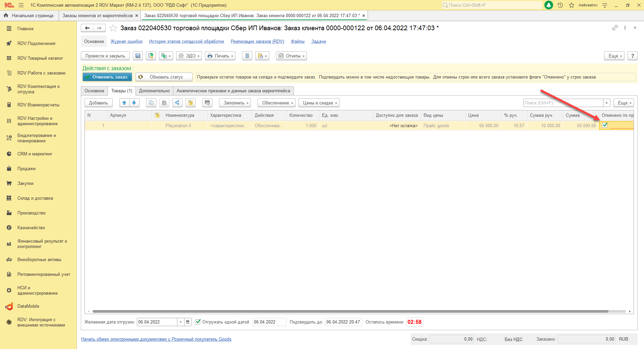The height and width of the screenshot is (349, 644).
Task: Open favorites star in the title bar
Action: pos(572,5)
